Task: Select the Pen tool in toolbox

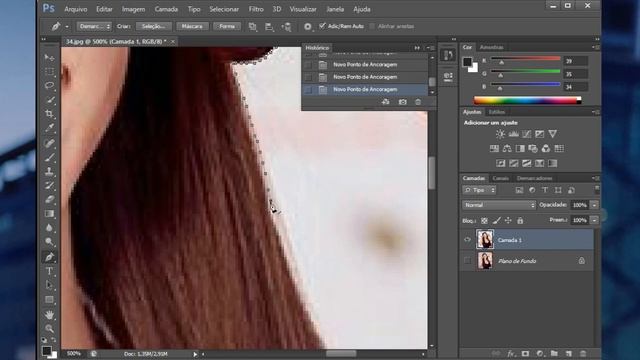Action: click(x=49, y=257)
